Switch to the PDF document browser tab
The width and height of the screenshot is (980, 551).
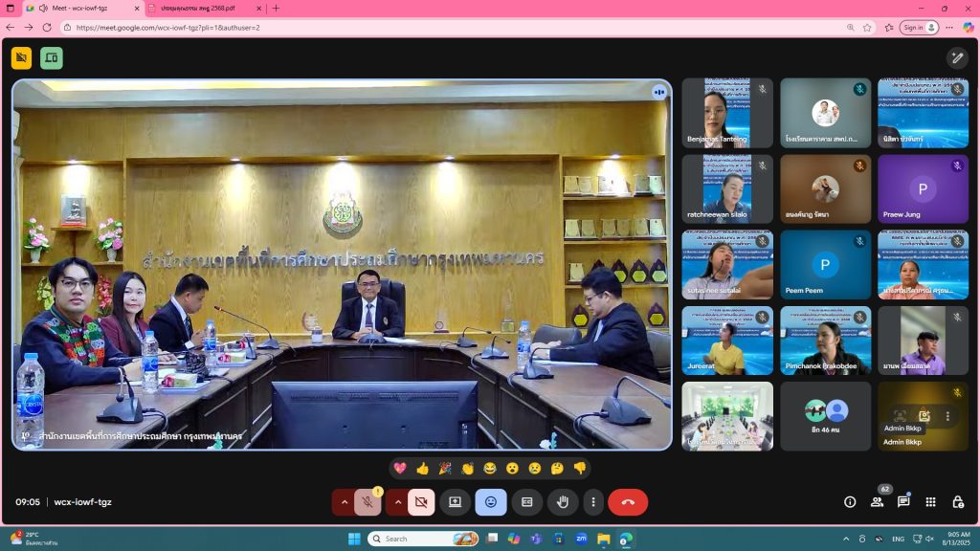(x=205, y=8)
